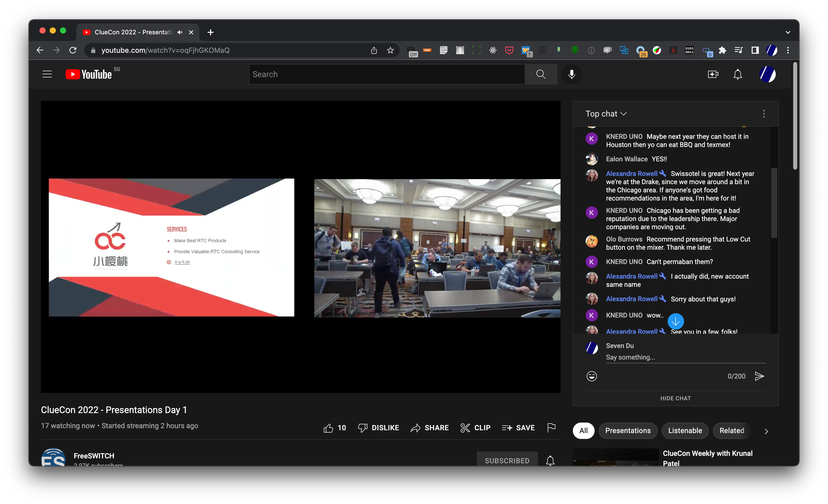Select the Presentations filter chip

click(x=628, y=430)
